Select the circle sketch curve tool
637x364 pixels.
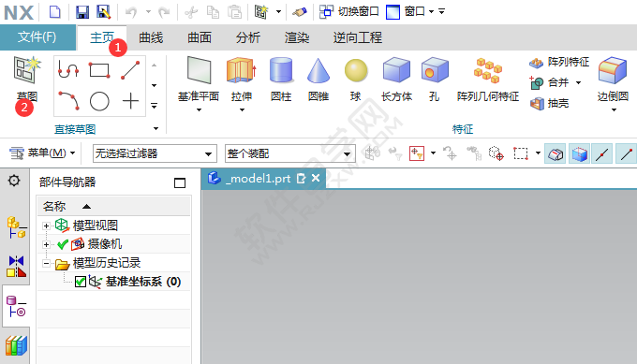(99, 101)
